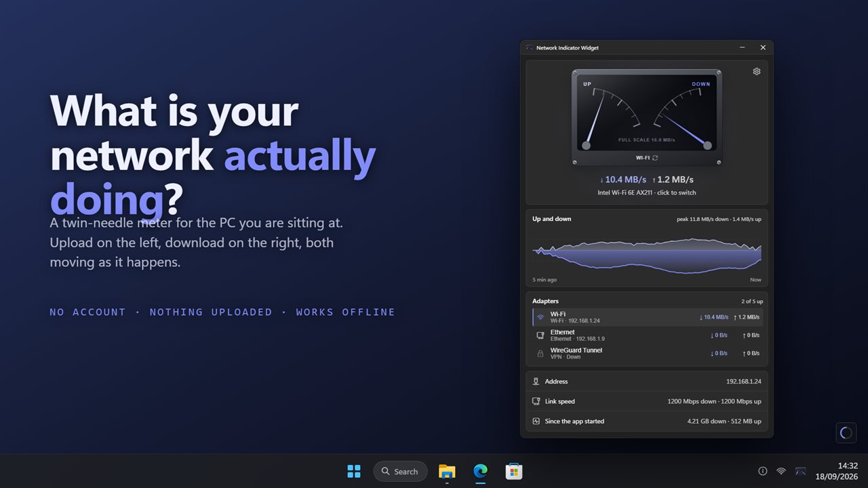Click the "↓ 10.4 MB/s" download reading under meter
This screenshot has height=488, width=868.
pos(622,180)
